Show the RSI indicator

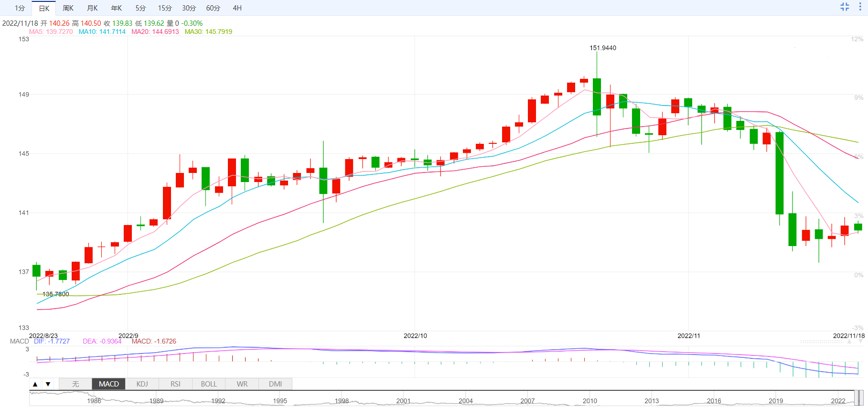click(175, 384)
